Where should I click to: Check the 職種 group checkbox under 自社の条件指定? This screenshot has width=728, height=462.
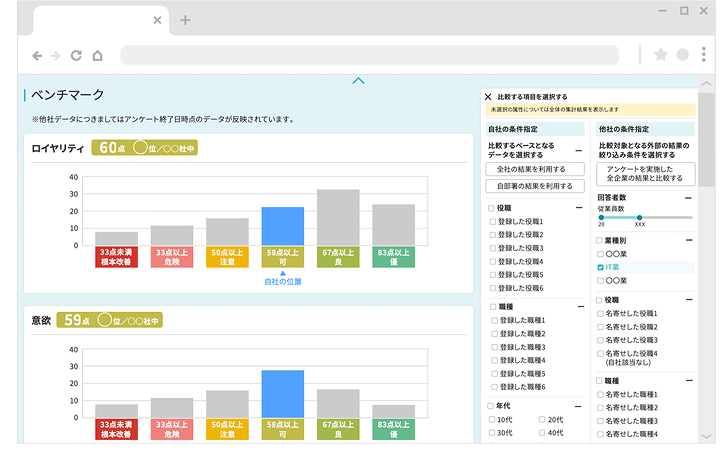[x=493, y=306]
